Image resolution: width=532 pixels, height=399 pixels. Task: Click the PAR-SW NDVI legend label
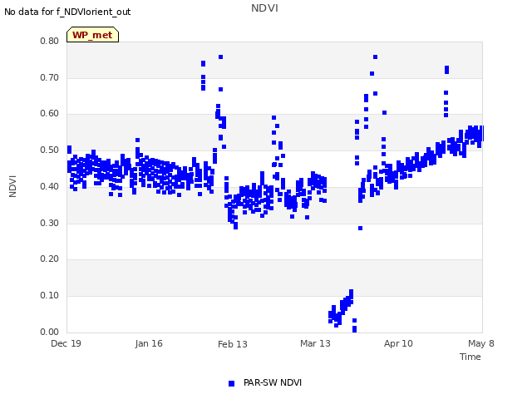click(x=273, y=382)
